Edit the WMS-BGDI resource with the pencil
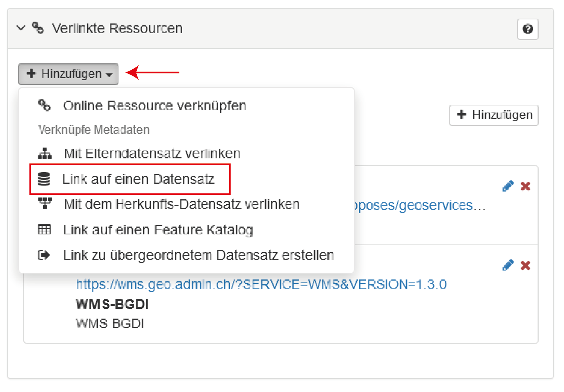The height and width of the screenshot is (392, 564). click(508, 265)
